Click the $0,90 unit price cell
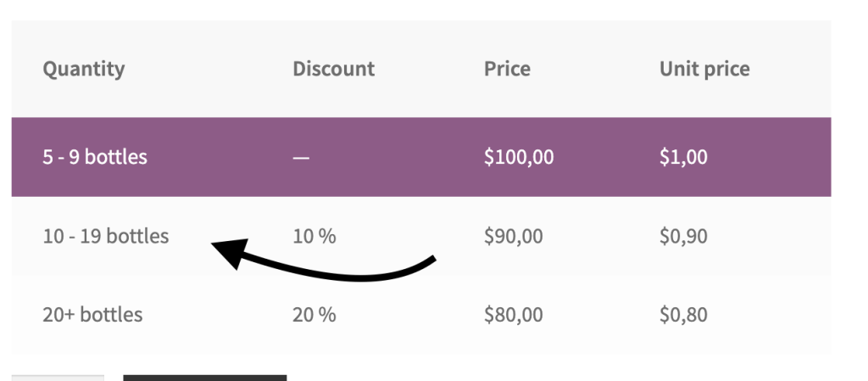Image resolution: width=868 pixels, height=381 pixels. (x=683, y=236)
